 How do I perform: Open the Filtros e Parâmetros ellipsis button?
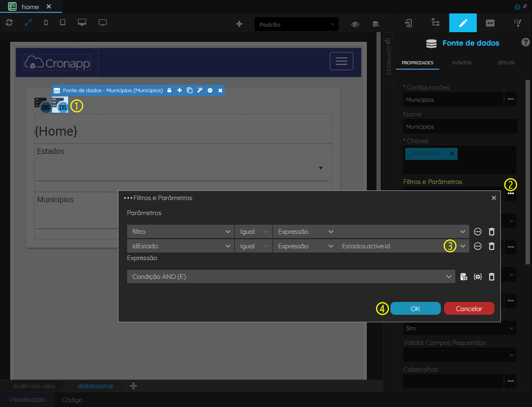pyautogui.click(x=511, y=194)
